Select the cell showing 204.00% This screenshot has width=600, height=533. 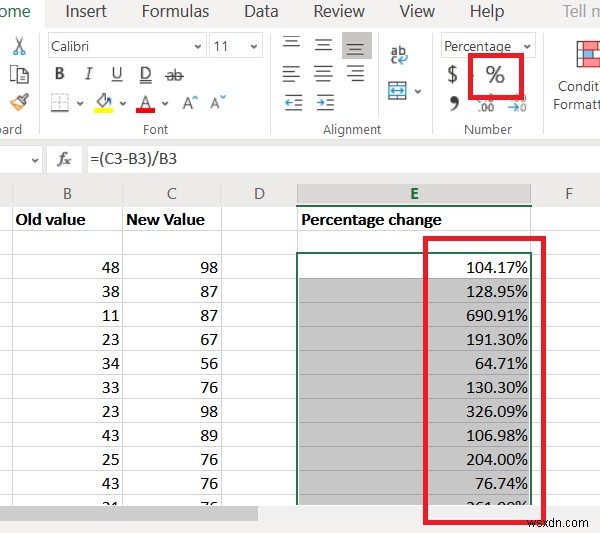pyautogui.click(x=414, y=459)
